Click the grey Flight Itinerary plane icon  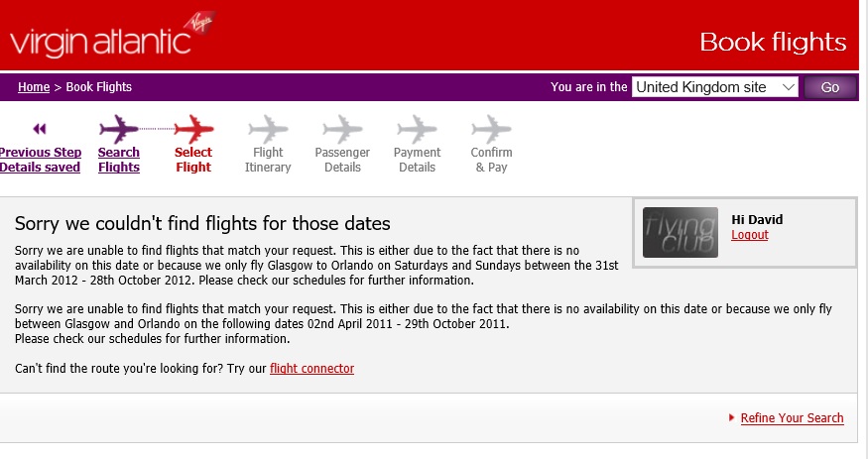268,129
